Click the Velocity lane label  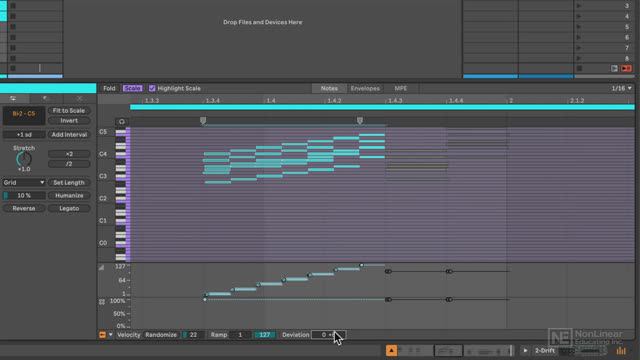(129, 335)
